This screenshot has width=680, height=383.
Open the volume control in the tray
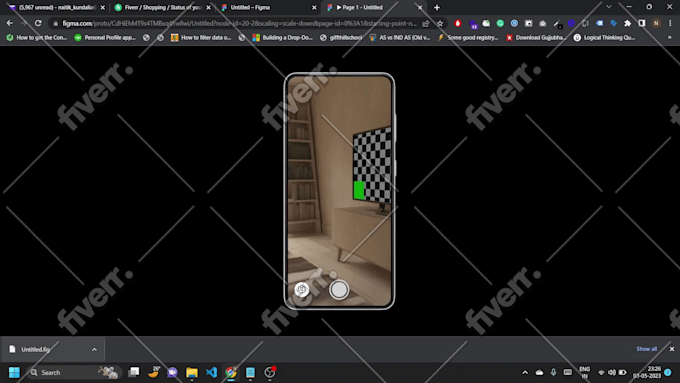[x=611, y=372]
